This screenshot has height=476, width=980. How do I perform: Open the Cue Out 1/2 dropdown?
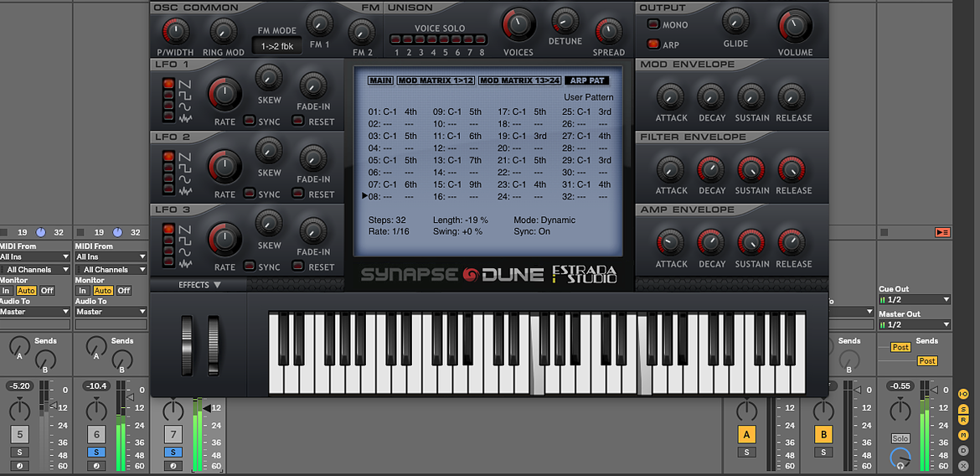click(x=915, y=300)
